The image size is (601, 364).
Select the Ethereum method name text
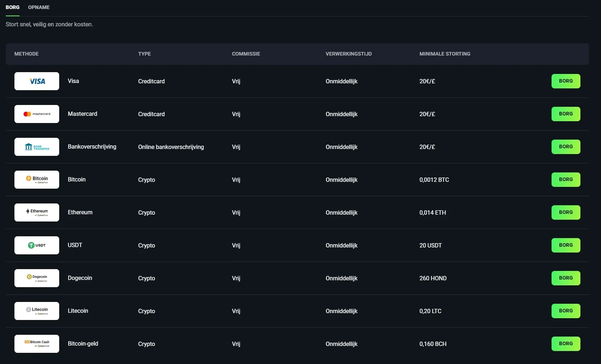[x=80, y=212]
